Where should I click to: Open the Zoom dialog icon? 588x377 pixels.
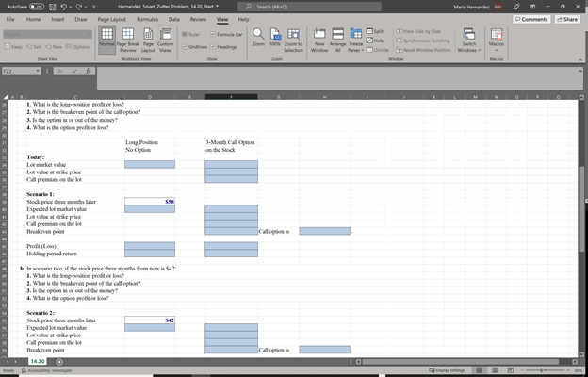[x=258, y=37]
